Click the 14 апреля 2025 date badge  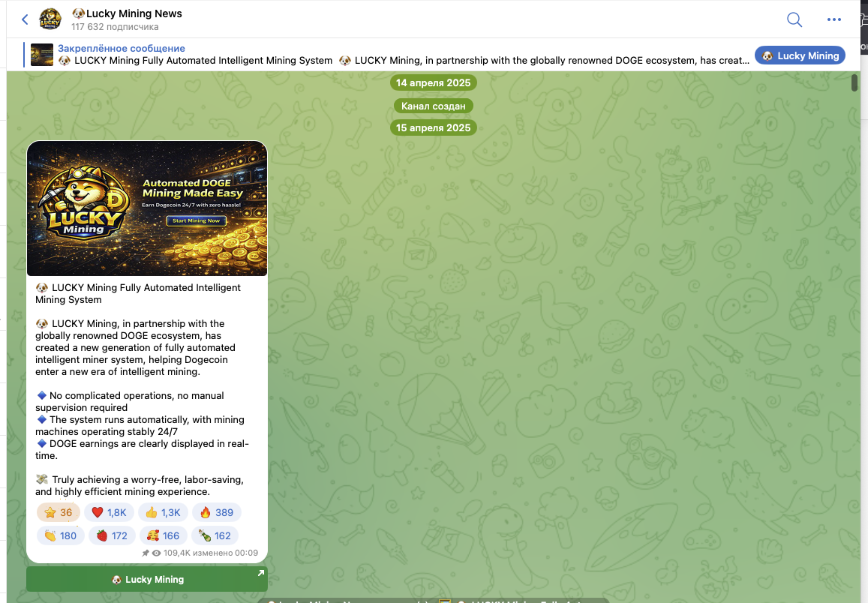pyautogui.click(x=433, y=83)
